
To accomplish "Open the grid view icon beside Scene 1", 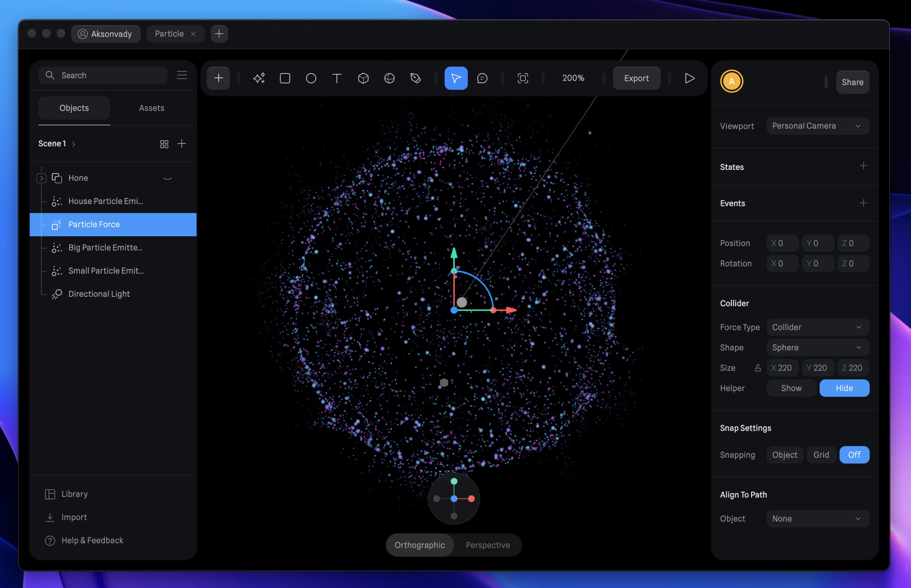I will coord(164,143).
